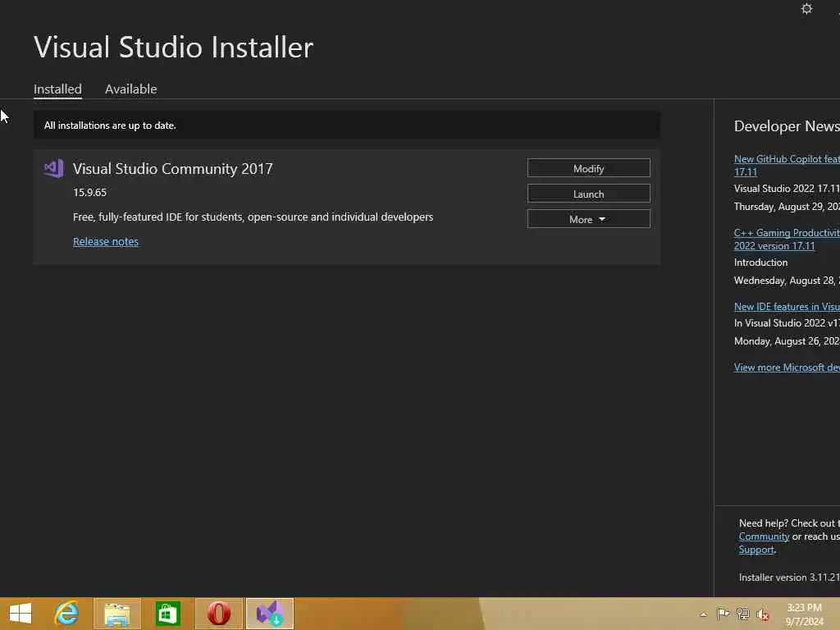This screenshot has height=630, width=840.
Task: Open the New IDE features news link
Action: click(x=787, y=307)
